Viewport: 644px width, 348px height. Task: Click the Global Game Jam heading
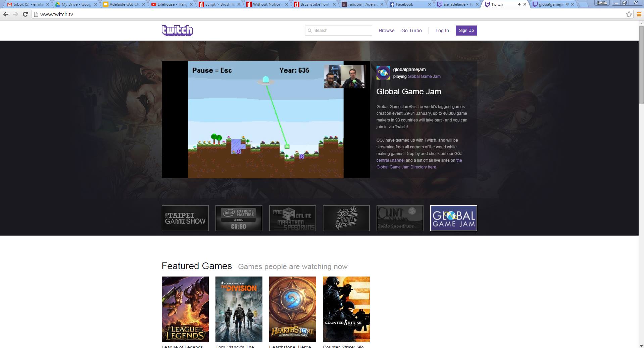(x=409, y=92)
